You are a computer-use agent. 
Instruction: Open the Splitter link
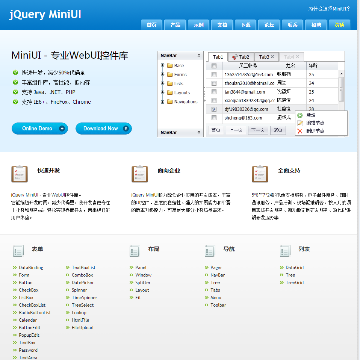click(143, 283)
